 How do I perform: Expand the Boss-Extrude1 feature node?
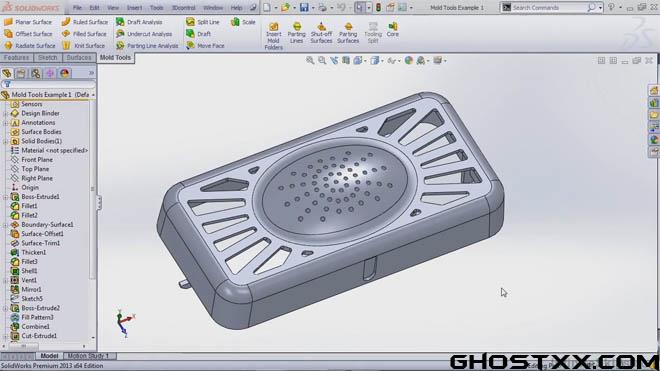pos(6,197)
